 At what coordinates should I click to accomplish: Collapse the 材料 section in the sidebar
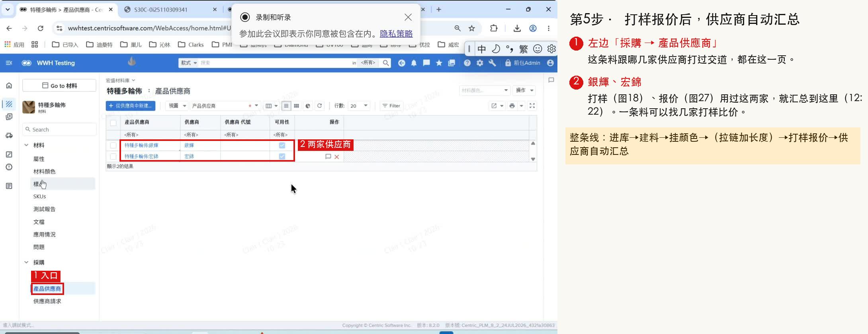[26, 145]
